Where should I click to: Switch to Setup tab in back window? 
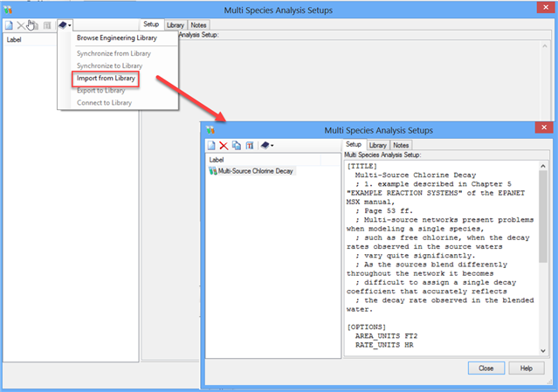coord(151,24)
